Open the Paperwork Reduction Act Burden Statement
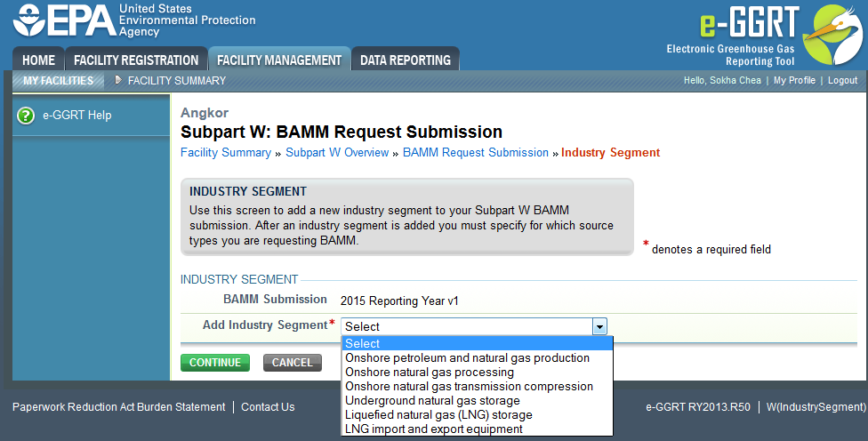The image size is (868, 441). click(x=119, y=407)
